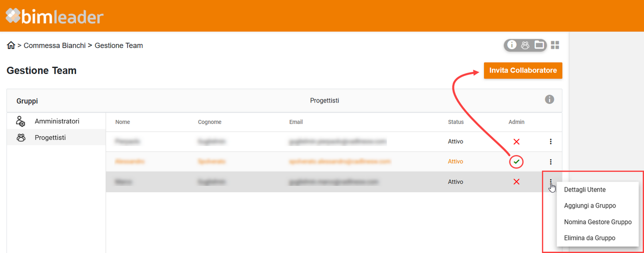This screenshot has height=253, width=644.
Task: Choose Dettagli Utente from context menu
Action: coord(597,189)
